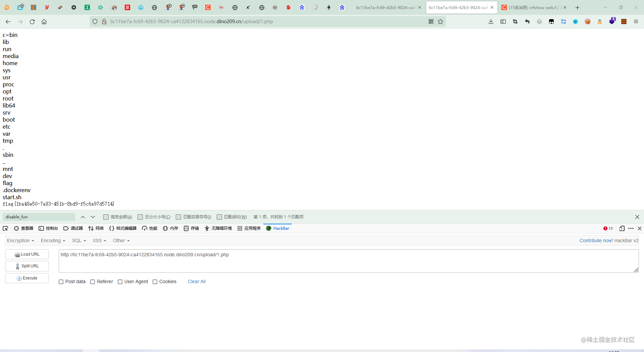Viewport: 644px width, 352px height.
Task: Enable the 高亮全部 highlight all checkbox
Action: click(106, 217)
